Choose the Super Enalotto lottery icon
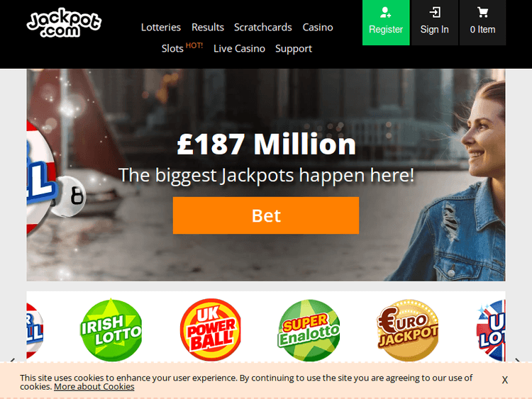 (x=309, y=330)
